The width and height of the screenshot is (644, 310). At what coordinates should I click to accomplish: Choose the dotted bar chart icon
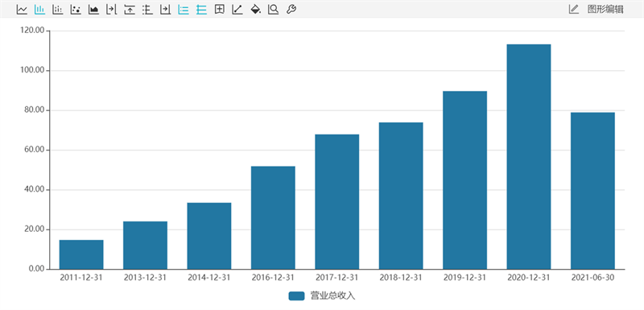57,10
